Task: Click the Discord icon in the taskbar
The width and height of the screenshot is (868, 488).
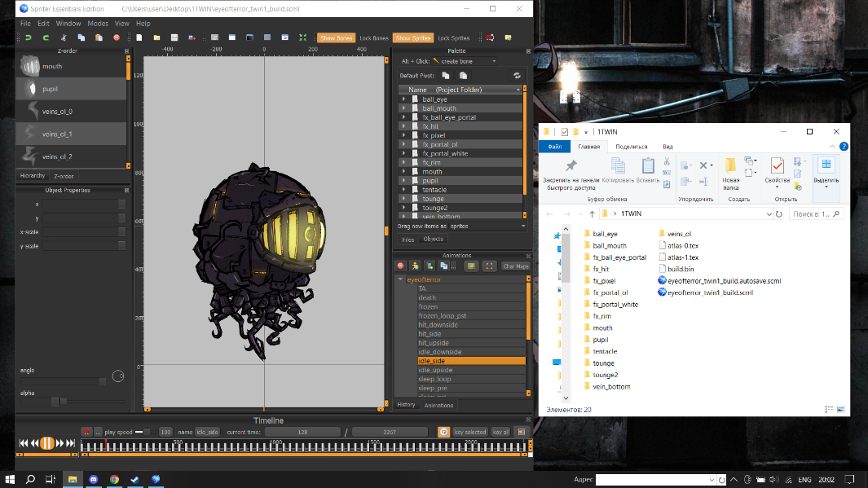Action: pyautogui.click(x=93, y=479)
